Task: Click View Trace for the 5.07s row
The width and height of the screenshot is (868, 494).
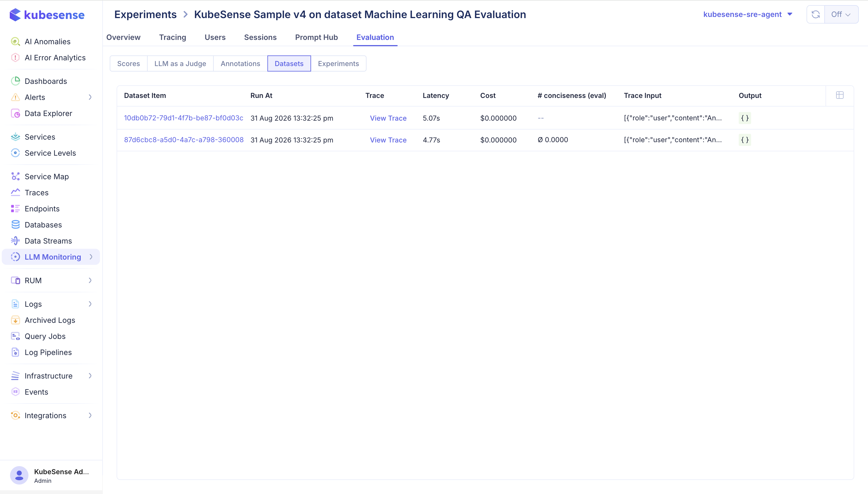Action: [x=388, y=118]
